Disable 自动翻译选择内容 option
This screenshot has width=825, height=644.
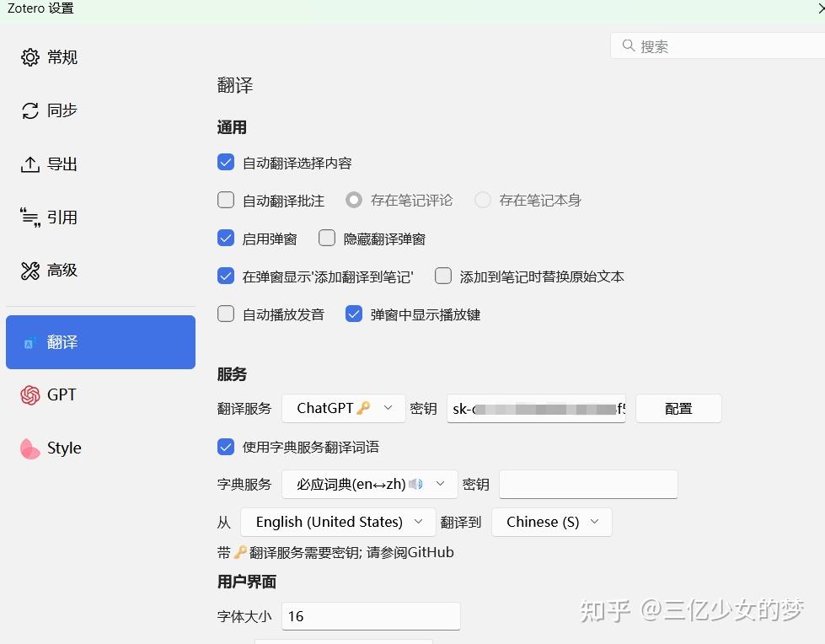(225, 163)
